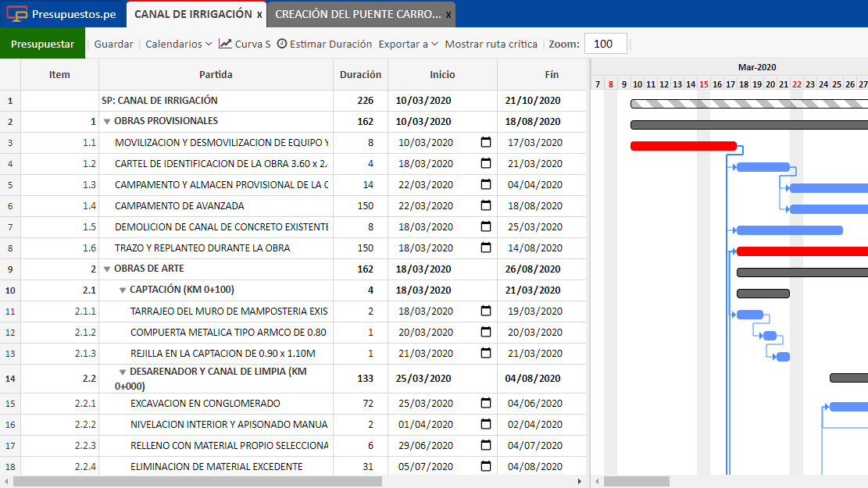The height and width of the screenshot is (488, 868).
Task: Collapse the OBRAS DE ARTE group
Action: [107, 269]
